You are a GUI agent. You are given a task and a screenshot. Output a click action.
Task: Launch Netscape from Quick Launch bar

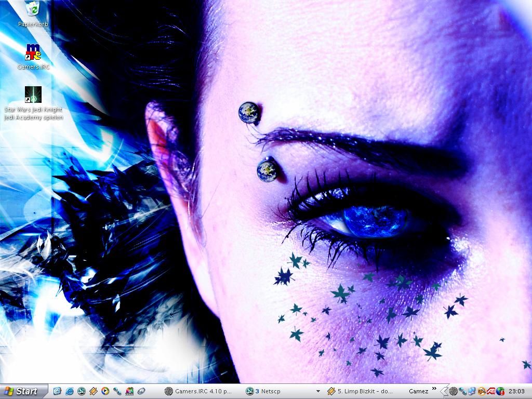(81, 391)
